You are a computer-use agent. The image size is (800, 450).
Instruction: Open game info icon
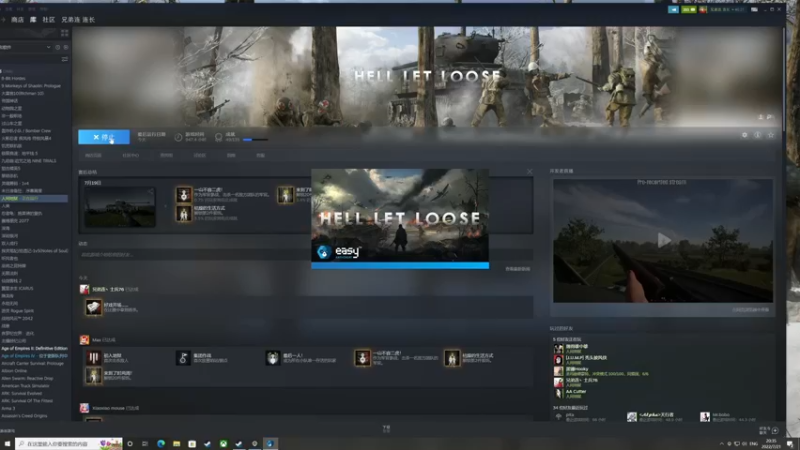pyautogui.click(x=758, y=135)
